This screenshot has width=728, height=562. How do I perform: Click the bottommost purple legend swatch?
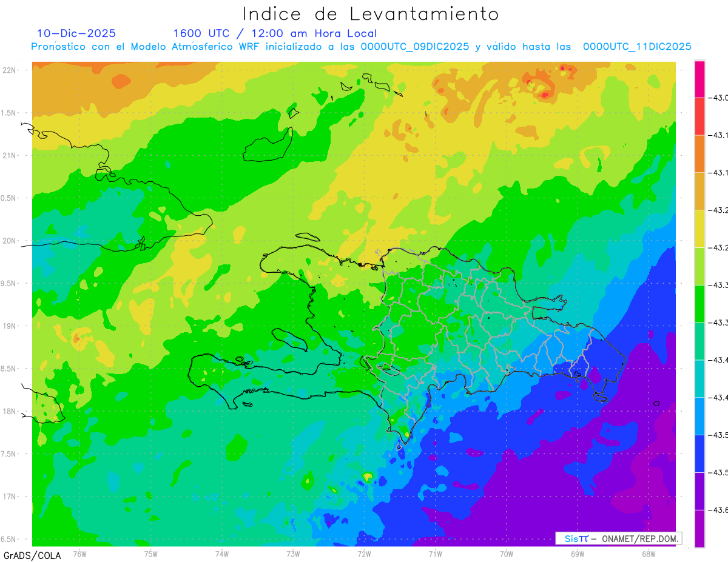tap(699, 529)
